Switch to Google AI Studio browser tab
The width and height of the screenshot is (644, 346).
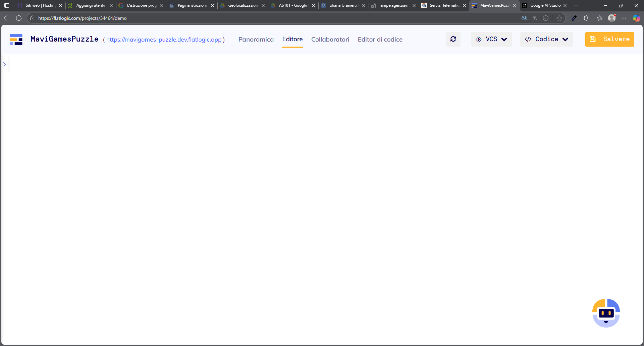545,5
